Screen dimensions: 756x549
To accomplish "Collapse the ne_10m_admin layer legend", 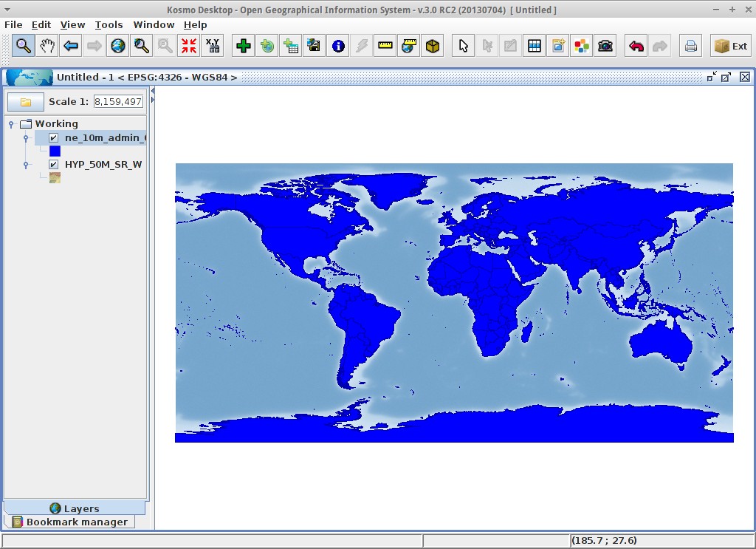I will tap(26, 138).
